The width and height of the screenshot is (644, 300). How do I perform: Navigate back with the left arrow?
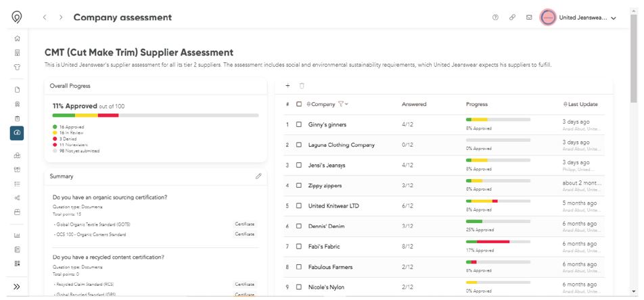point(45,18)
